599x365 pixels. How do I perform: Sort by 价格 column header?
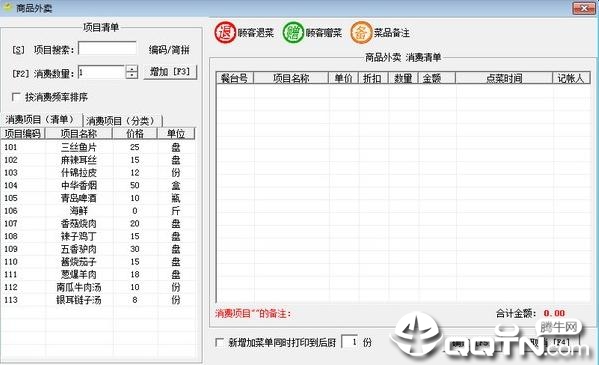(135, 133)
